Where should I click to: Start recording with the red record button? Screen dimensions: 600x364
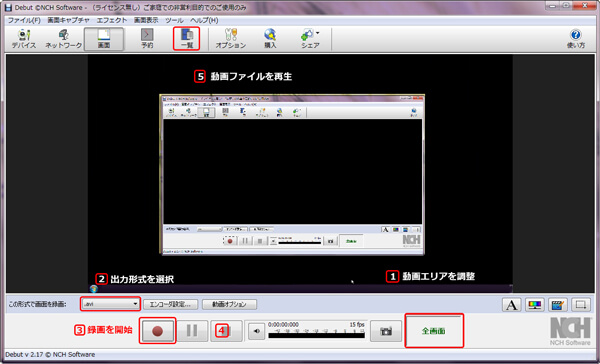[157, 330]
